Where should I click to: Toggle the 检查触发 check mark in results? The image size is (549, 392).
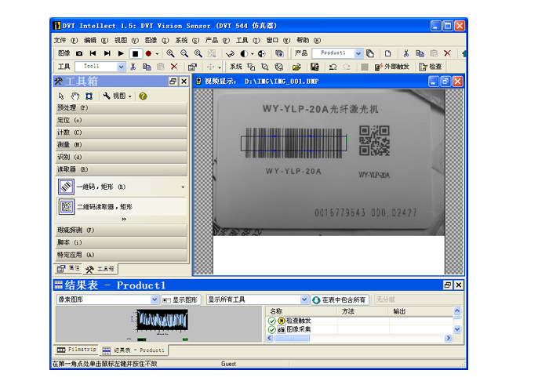coord(272,321)
